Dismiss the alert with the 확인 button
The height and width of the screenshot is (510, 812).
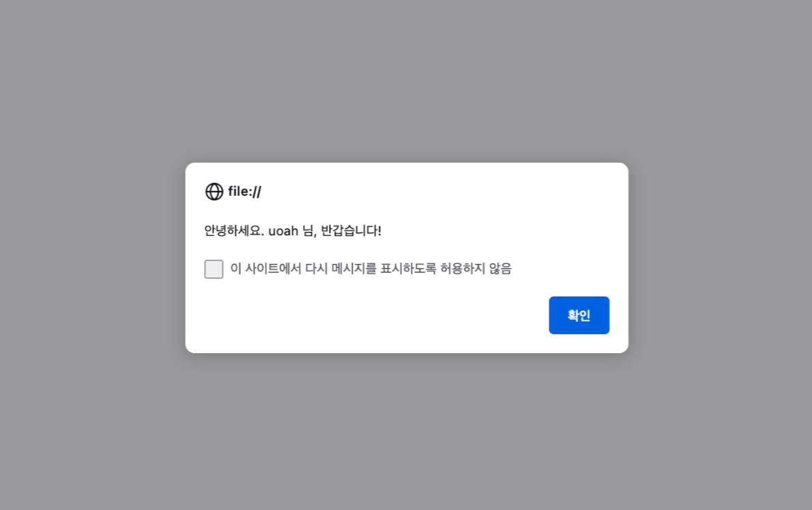click(579, 315)
